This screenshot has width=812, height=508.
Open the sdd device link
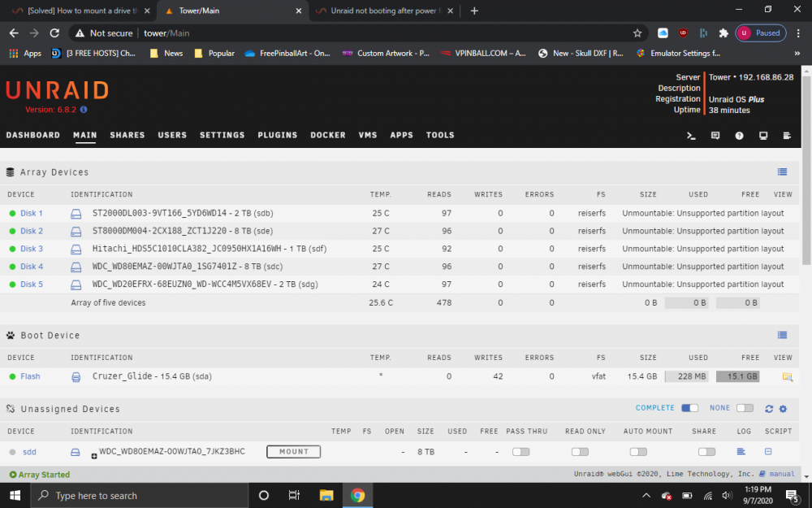(29, 452)
